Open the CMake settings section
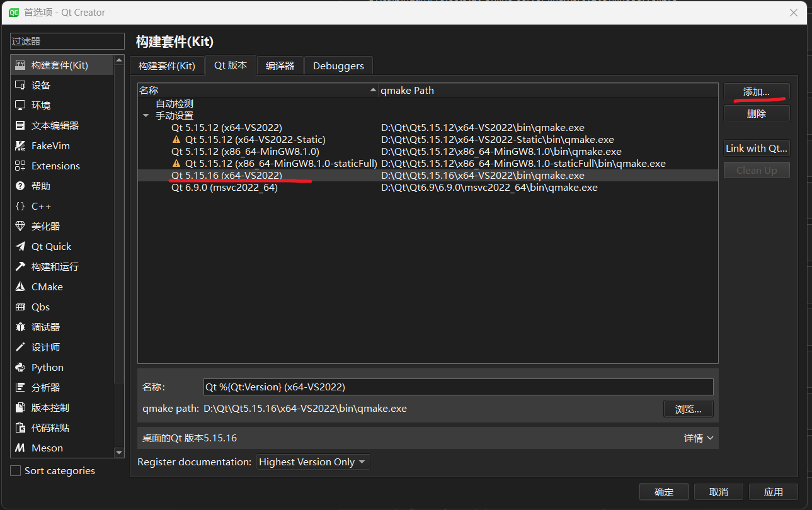 pos(47,286)
